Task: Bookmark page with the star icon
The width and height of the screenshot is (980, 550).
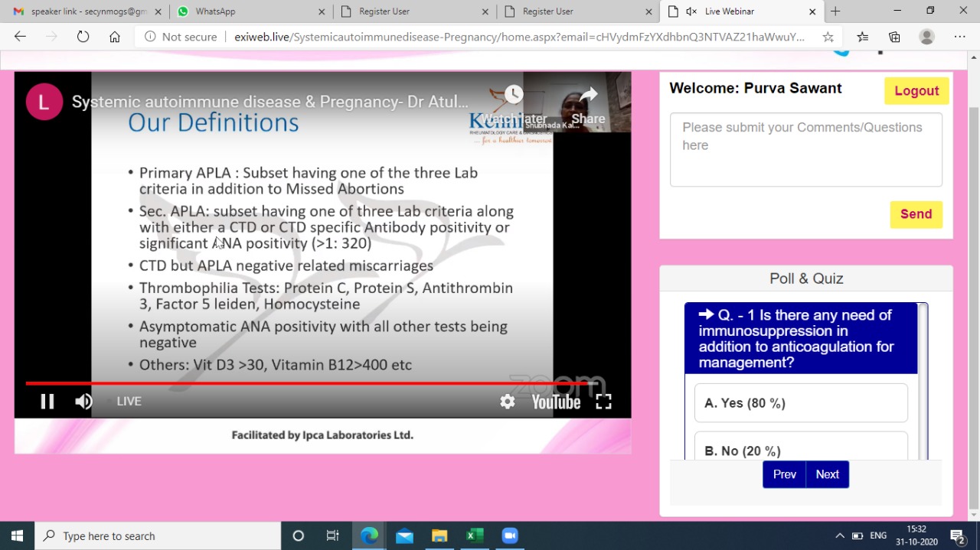Action: click(828, 37)
